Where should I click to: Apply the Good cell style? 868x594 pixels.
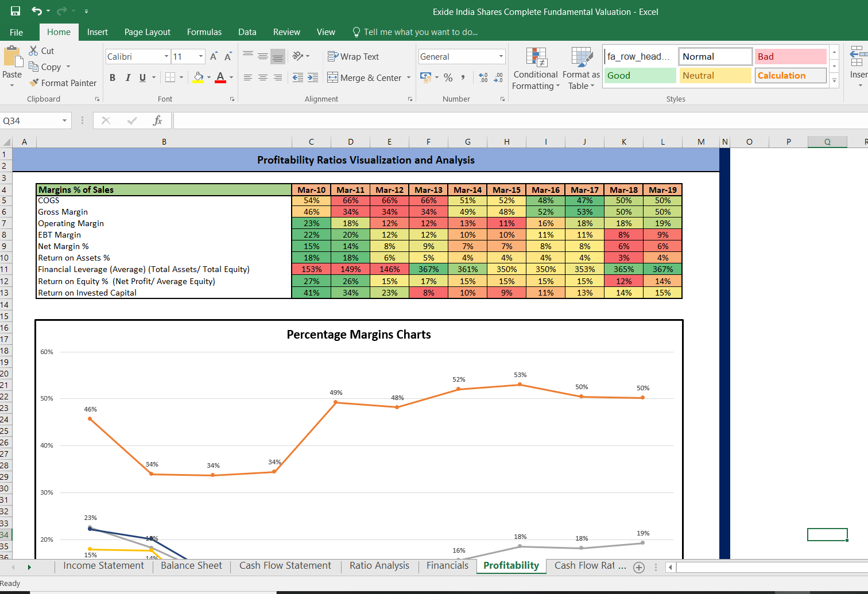[640, 75]
